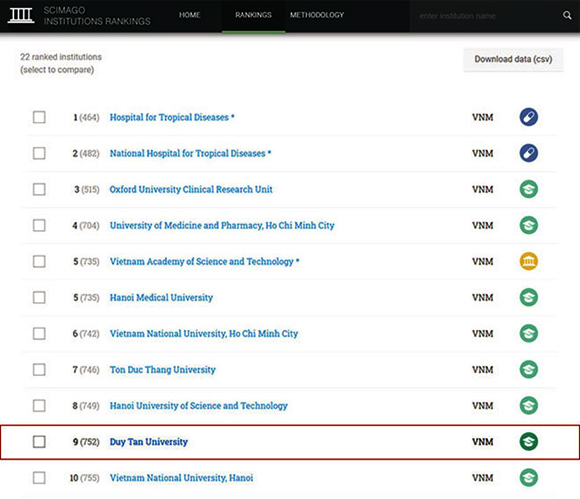Image resolution: width=580 pixels, height=499 pixels.
Task: Open Hanoi University of Science and Technology link
Action: coord(199,406)
